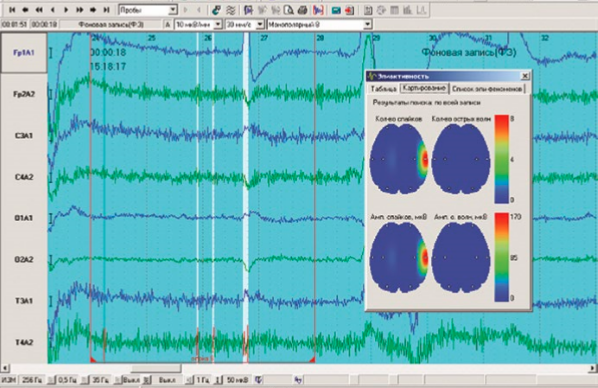Click the blue wrench icon in toolbar
598x388 pixels.
click(x=217, y=10)
